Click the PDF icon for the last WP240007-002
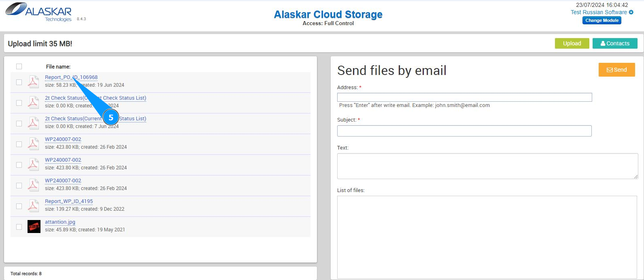 [x=33, y=185]
